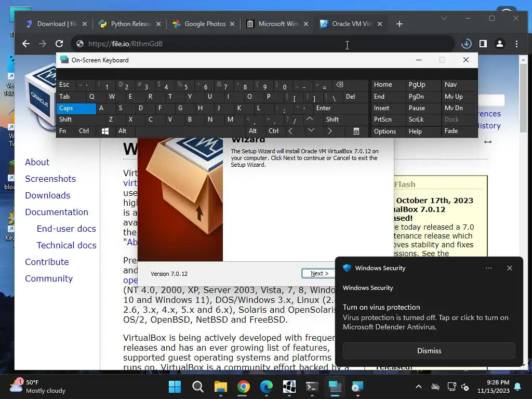532x399 pixels.
Task: Click the context menu key on keyboard
Action: pyautogui.click(x=356, y=131)
